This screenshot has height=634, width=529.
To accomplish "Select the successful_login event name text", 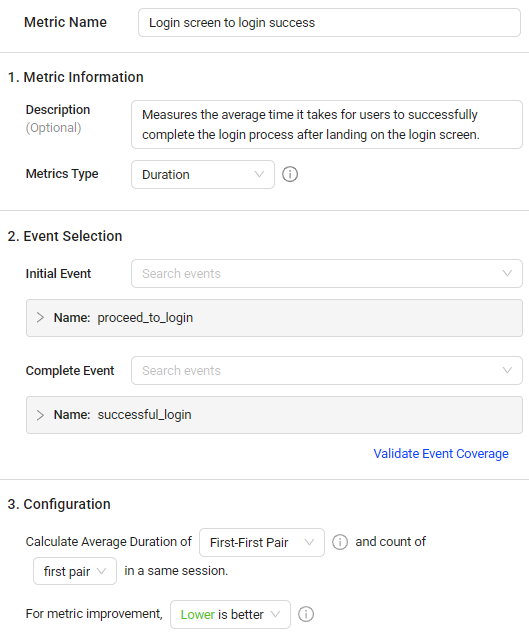I will pyautogui.click(x=144, y=415).
